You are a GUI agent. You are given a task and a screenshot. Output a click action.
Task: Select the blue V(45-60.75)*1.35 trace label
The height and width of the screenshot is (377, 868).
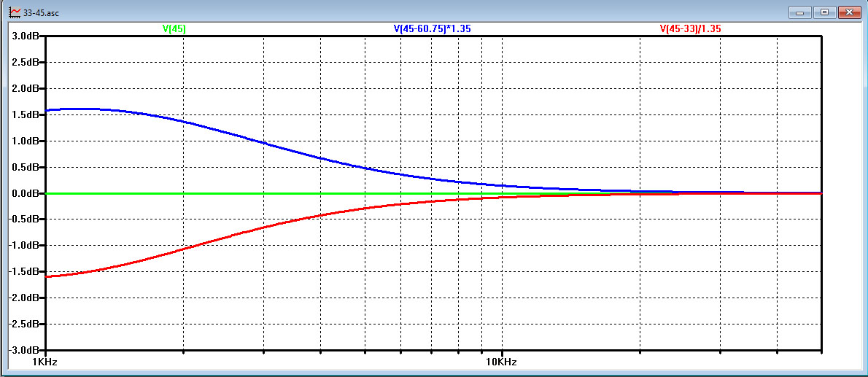[x=433, y=28]
